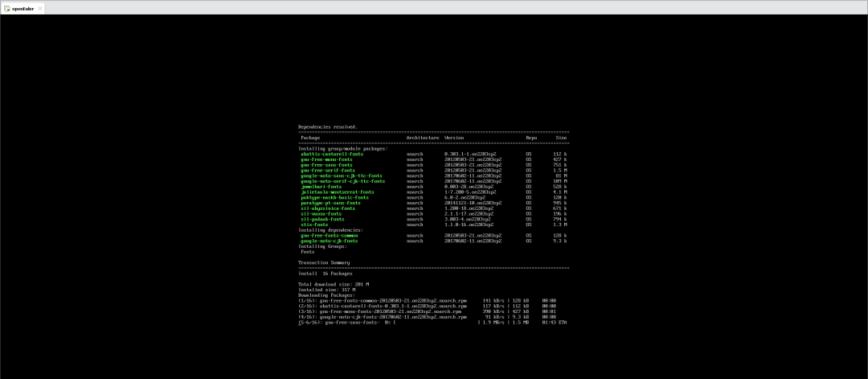Switch to the openEuler tab
868x379 pixels.
coord(23,7)
